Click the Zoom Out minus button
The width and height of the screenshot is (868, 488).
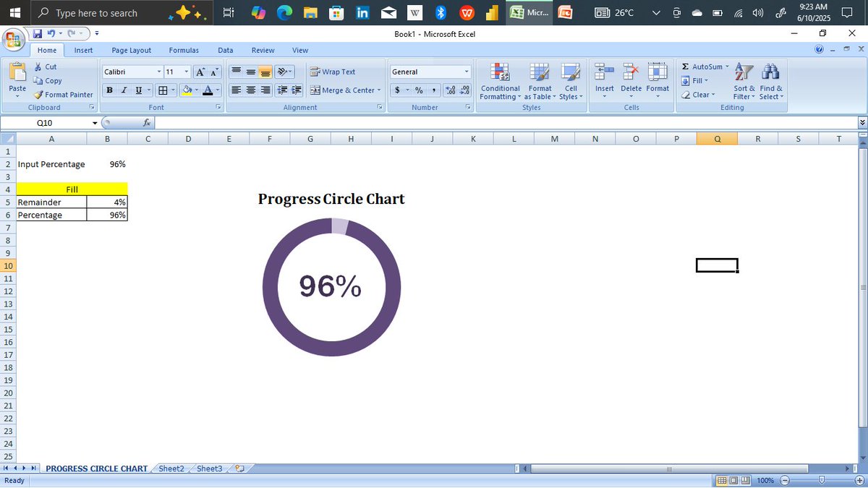coord(785,480)
